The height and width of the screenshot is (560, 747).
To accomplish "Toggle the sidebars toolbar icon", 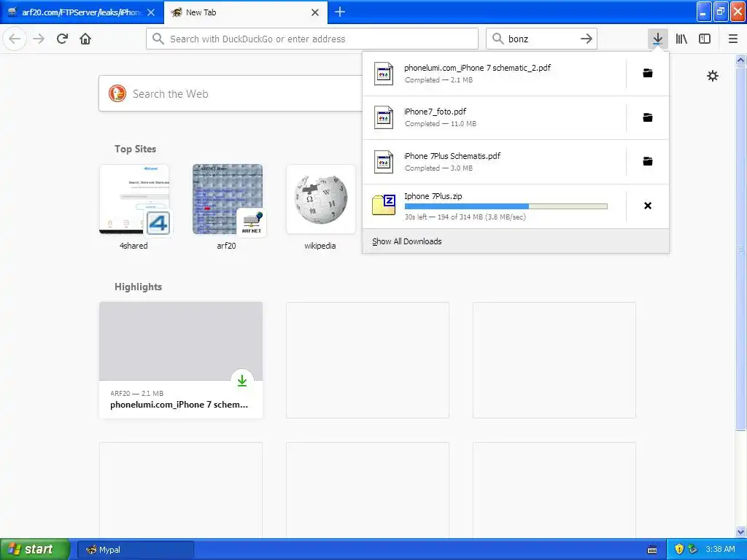I will point(705,39).
